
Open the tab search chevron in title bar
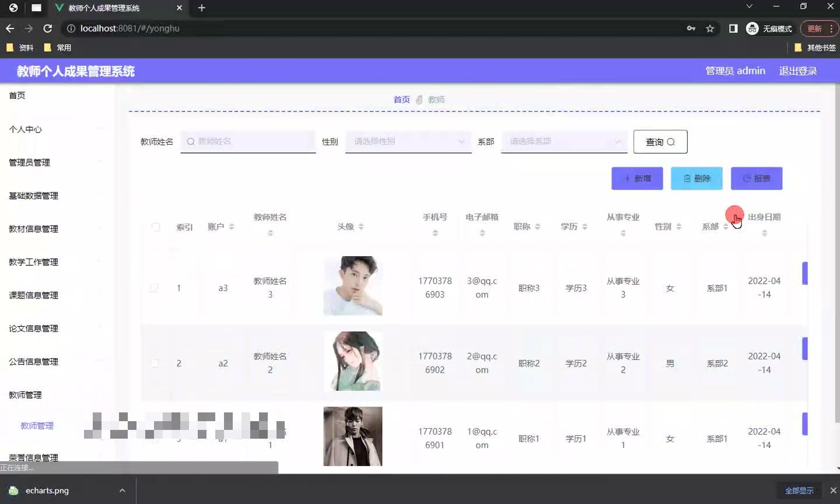pos(750,6)
